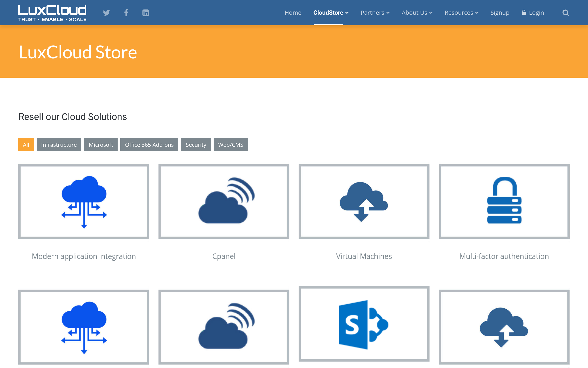
Task: Filter by Office 365 Add-ons
Action: (x=149, y=145)
